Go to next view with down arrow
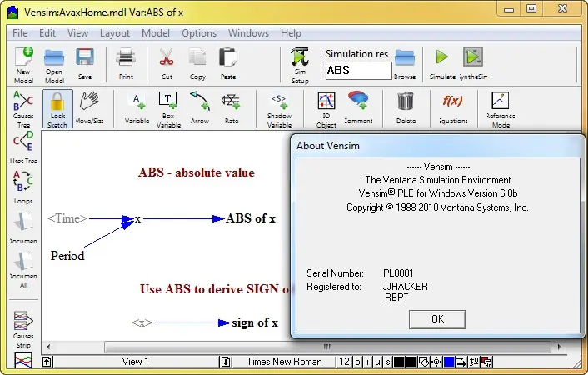 click(x=226, y=362)
